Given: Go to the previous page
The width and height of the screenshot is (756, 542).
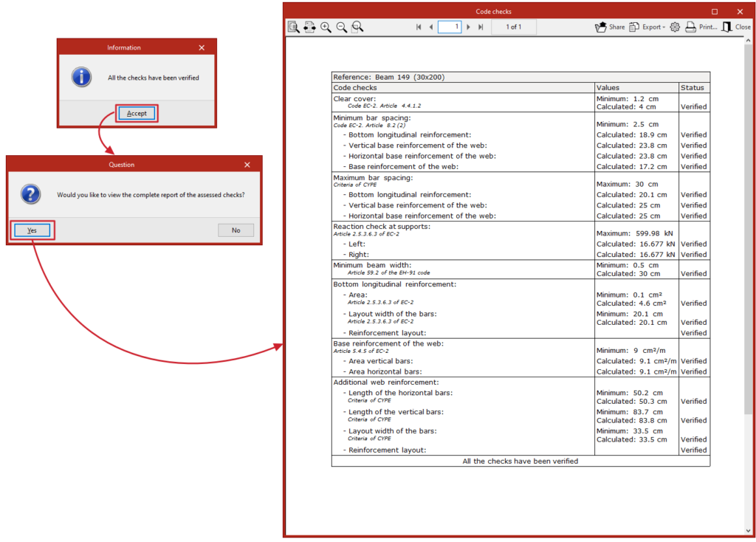Looking at the screenshot, I should coord(430,27).
